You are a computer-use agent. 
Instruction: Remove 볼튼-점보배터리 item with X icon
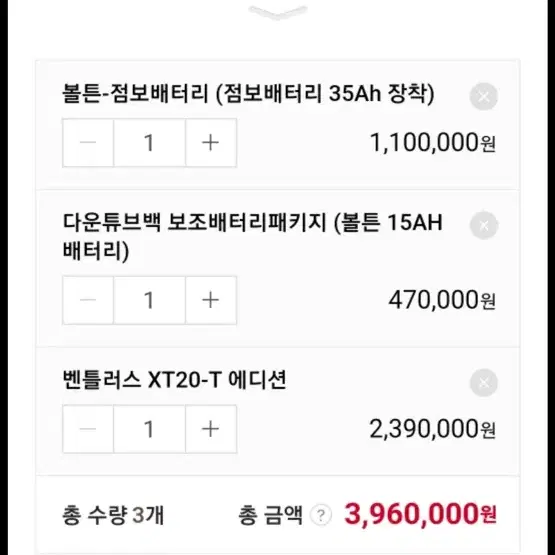484,96
